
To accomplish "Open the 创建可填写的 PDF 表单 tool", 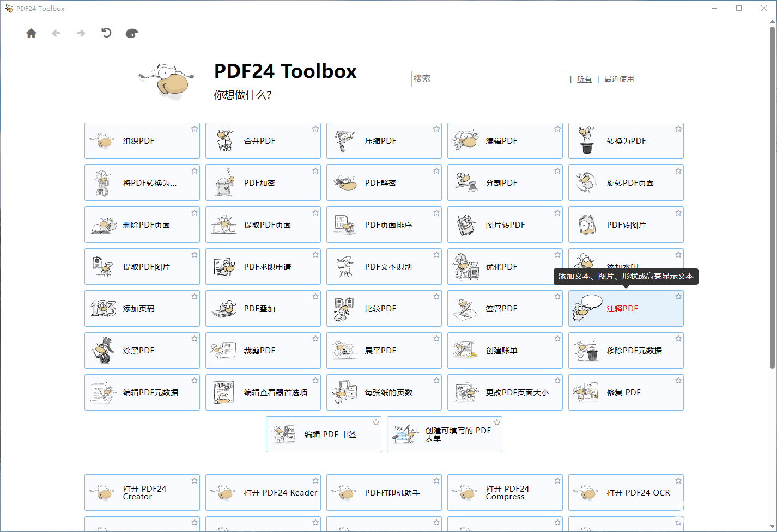I will [x=445, y=434].
